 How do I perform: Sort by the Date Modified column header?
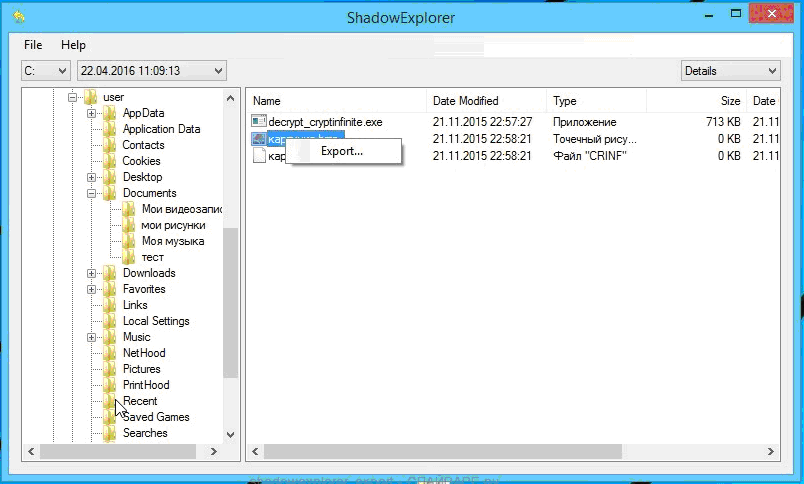[486, 101]
